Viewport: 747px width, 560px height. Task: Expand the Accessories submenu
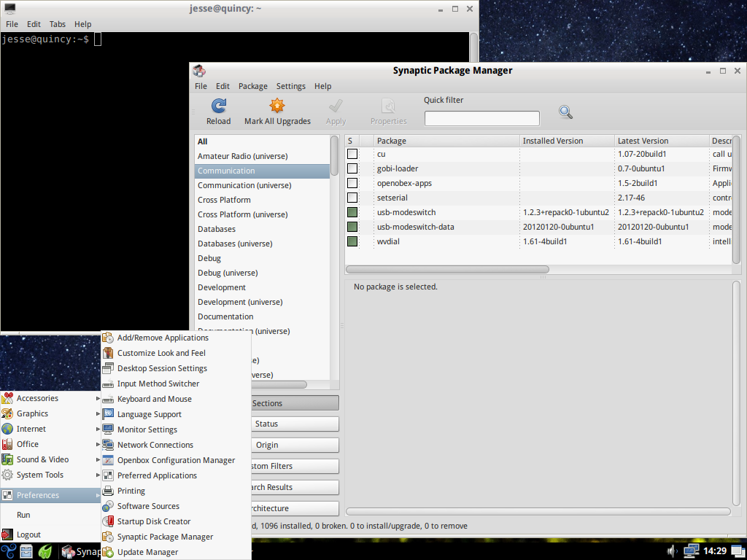coord(50,398)
